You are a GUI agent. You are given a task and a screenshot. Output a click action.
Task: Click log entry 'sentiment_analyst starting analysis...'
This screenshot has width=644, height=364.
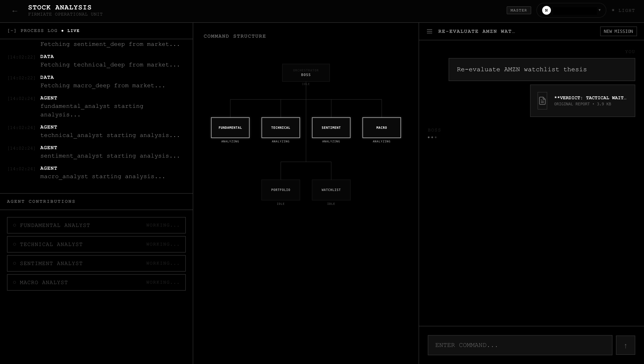click(110, 156)
